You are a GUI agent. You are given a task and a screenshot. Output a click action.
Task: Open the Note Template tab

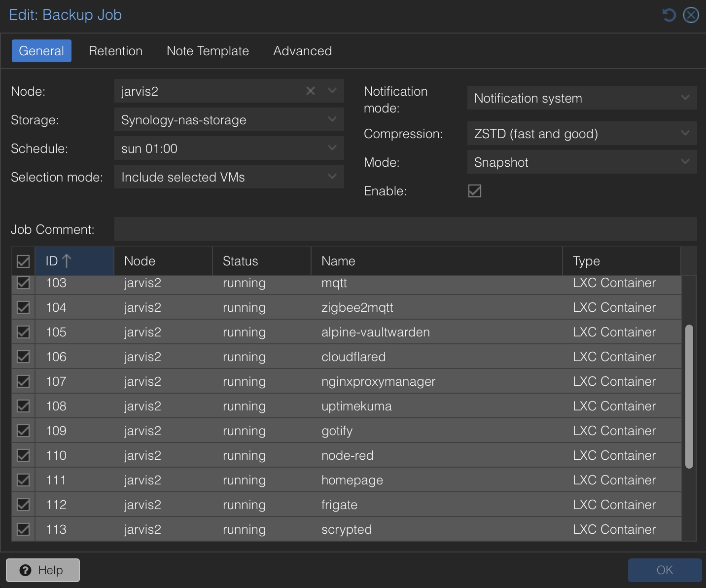[x=208, y=51]
